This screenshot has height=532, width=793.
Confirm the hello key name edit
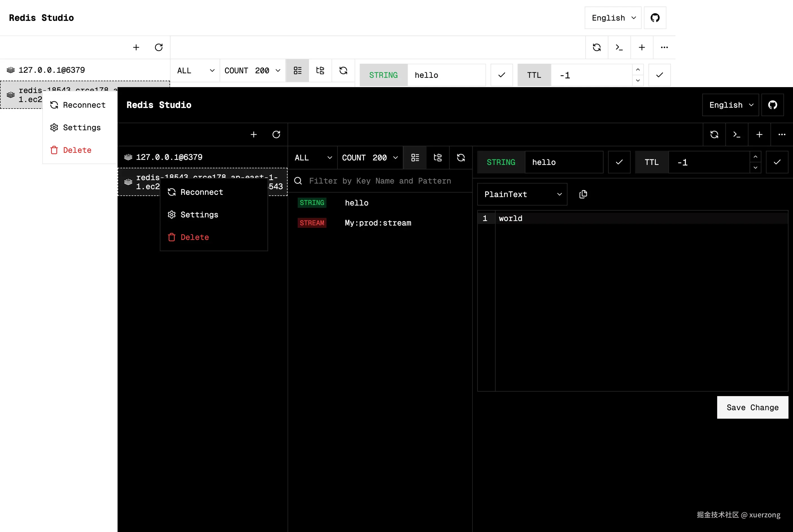click(619, 162)
